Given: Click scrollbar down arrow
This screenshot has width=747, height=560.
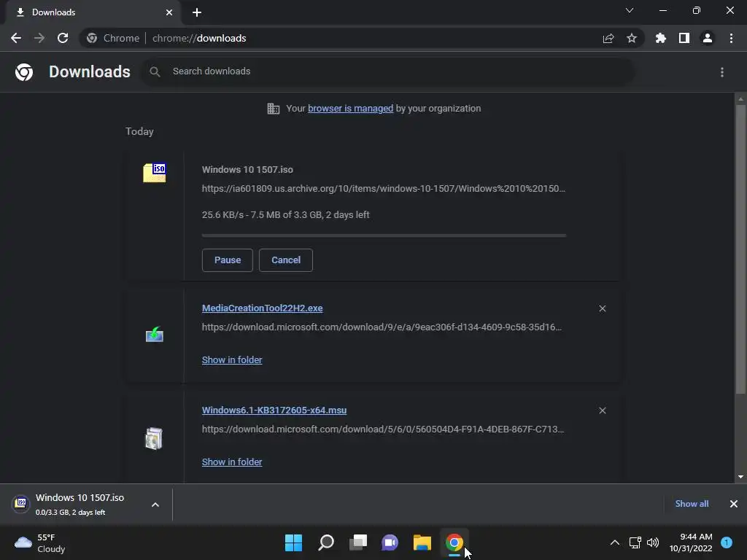Looking at the screenshot, I should (x=740, y=477).
